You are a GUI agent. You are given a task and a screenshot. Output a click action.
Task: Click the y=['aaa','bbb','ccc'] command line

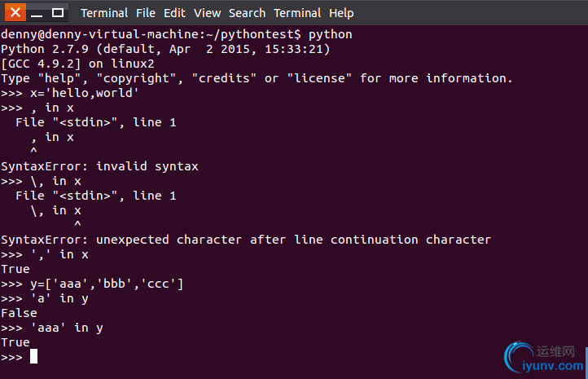coord(92,284)
